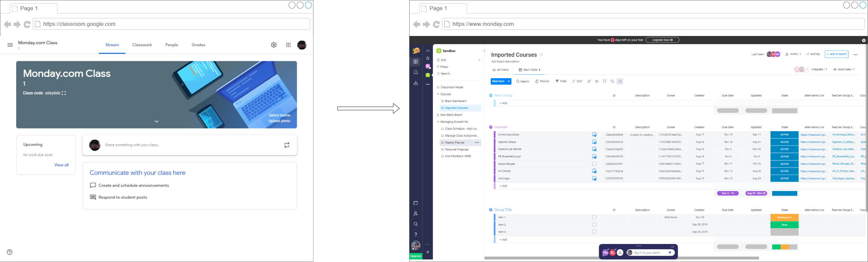Screen dimensions: 868x262
Task: Click Upload photo on class banner
Action: pyautogui.click(x=279, y=121)
